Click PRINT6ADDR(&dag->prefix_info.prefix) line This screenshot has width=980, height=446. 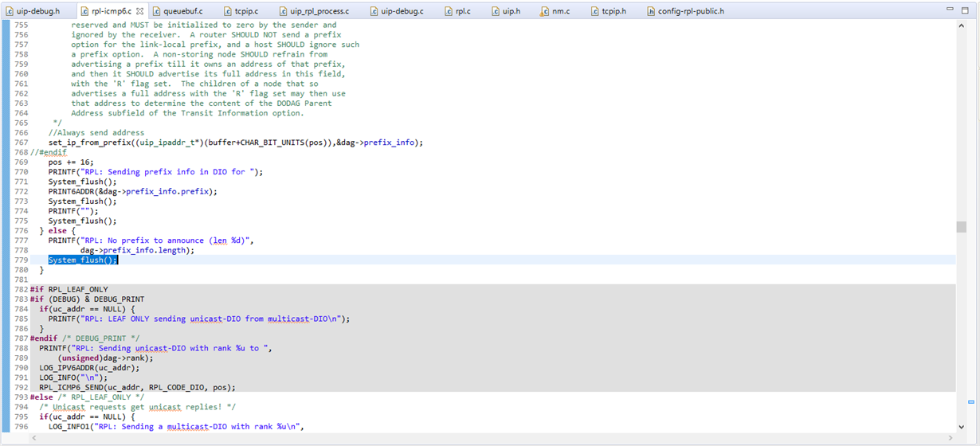132,191
